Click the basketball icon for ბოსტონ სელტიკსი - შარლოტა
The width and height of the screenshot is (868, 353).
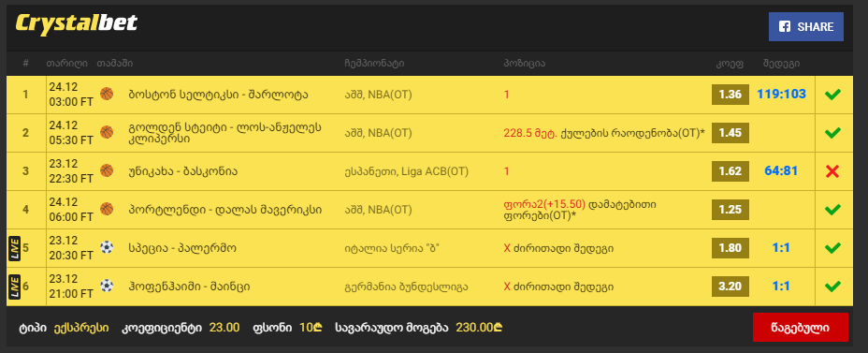(x=107, y=95)
